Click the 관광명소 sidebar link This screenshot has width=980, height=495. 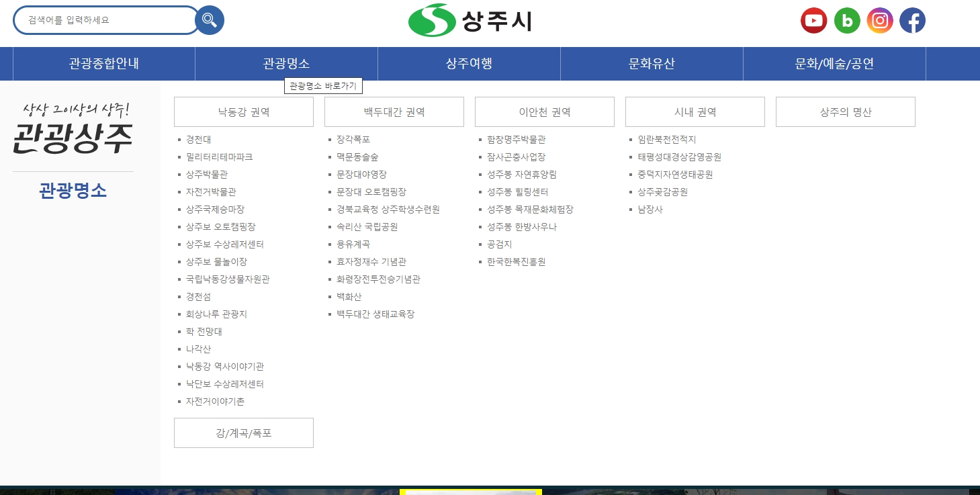coord(73,190)
